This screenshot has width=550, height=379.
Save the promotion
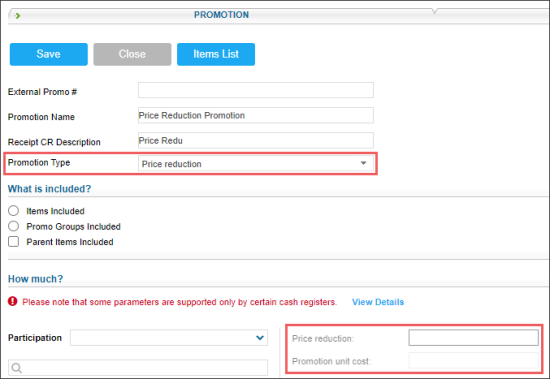click(49, 54)
